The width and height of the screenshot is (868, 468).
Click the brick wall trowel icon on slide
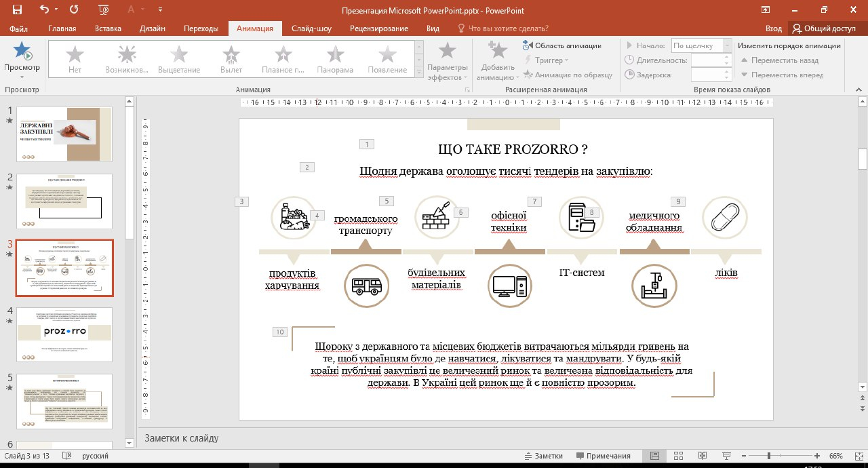pyautogui.click(x=437, y=218)
